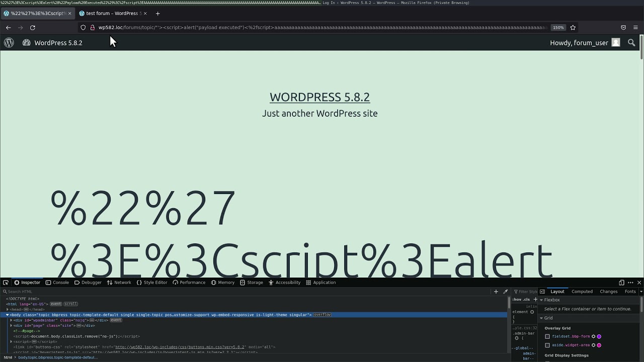
Task: Open the Console panel
Action: tap(57, 283)
